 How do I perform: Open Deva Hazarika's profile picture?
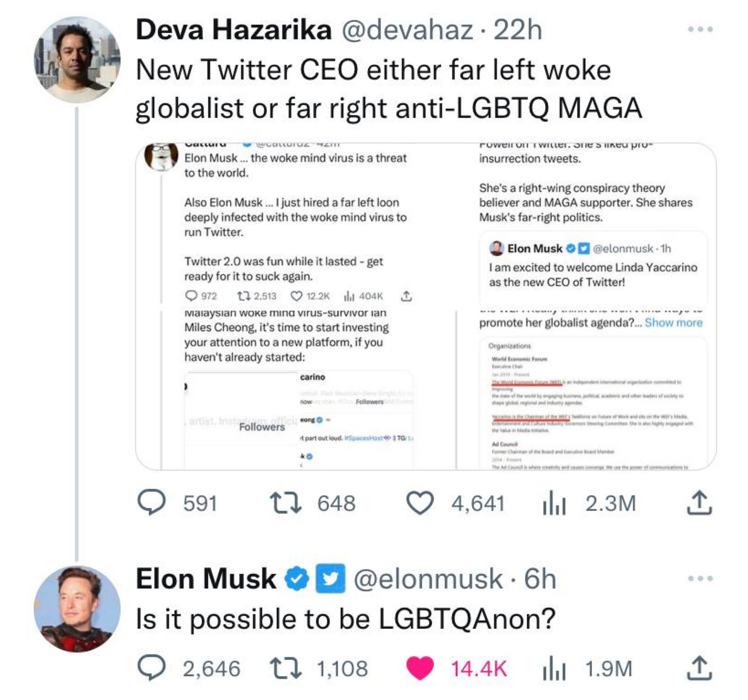tap(77, 59)
